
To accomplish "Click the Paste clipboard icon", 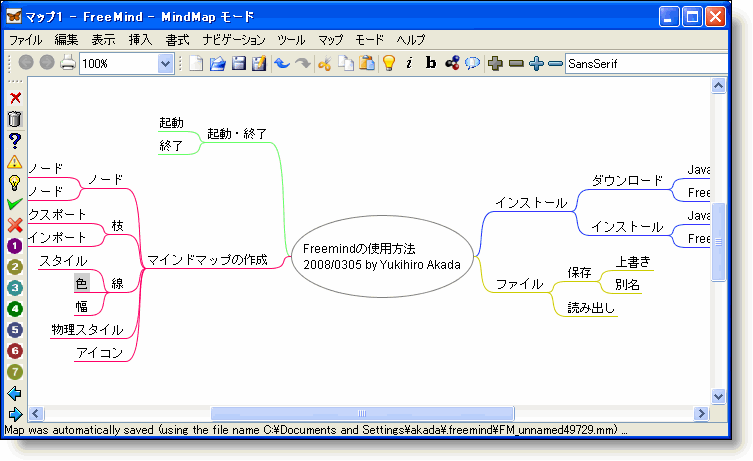I will point(367,63).
